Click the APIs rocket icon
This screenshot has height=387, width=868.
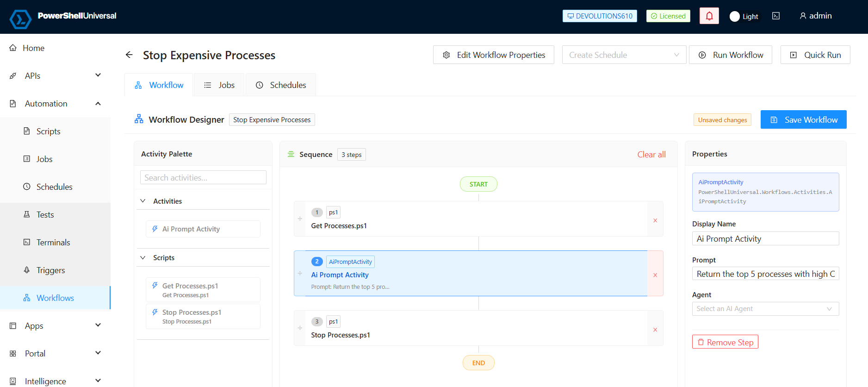(x=13, y=75)
